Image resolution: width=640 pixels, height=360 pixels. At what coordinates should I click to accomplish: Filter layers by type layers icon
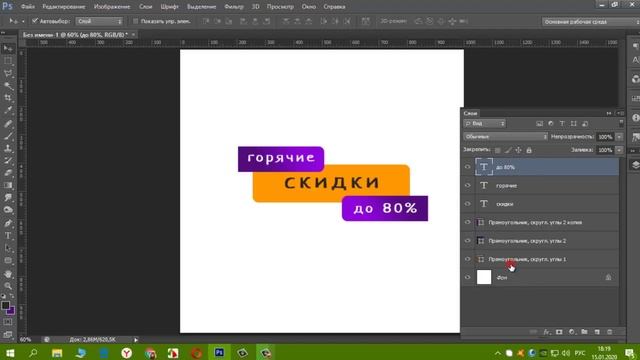(562, 123)
